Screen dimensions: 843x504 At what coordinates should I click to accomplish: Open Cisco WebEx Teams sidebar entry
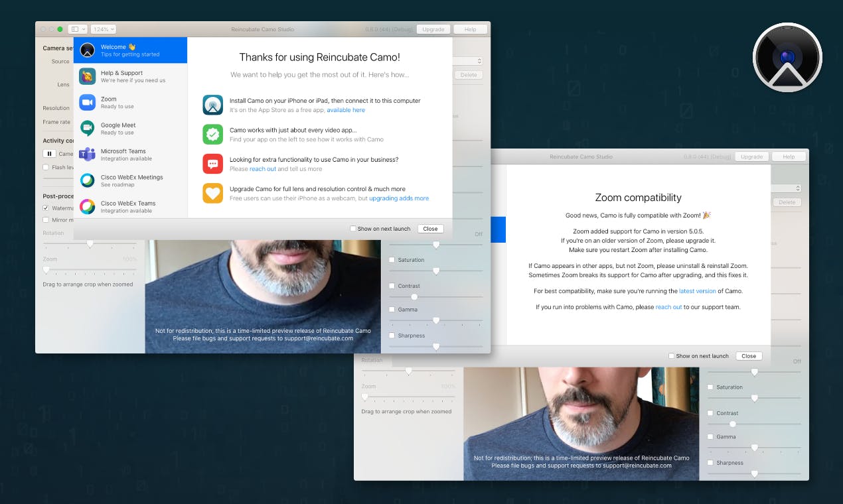[x=130, y=206]
